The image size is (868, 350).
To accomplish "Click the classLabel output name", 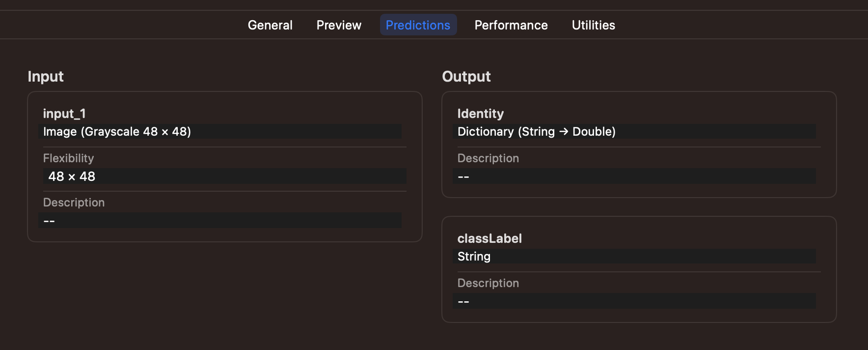I will (x=489, y=238).
